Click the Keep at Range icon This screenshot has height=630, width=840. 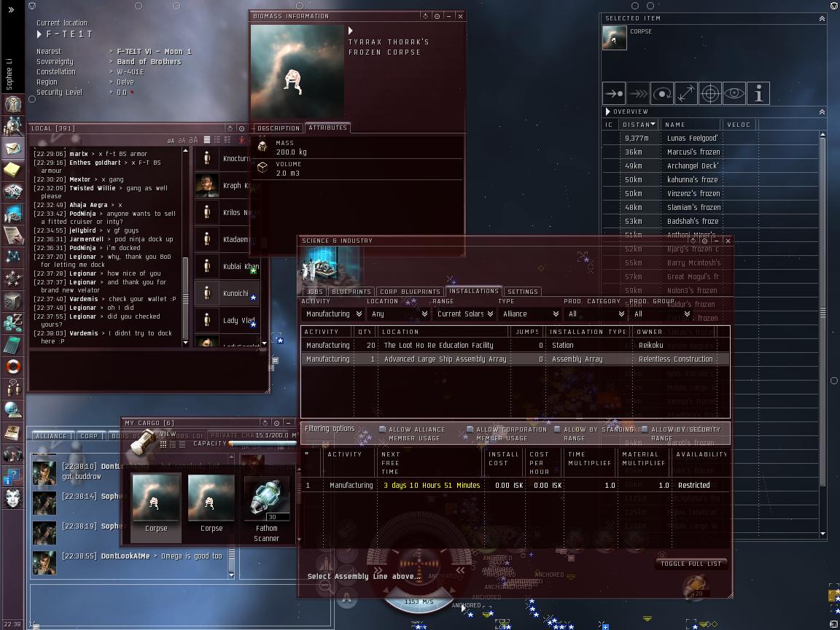pos(686,94)
